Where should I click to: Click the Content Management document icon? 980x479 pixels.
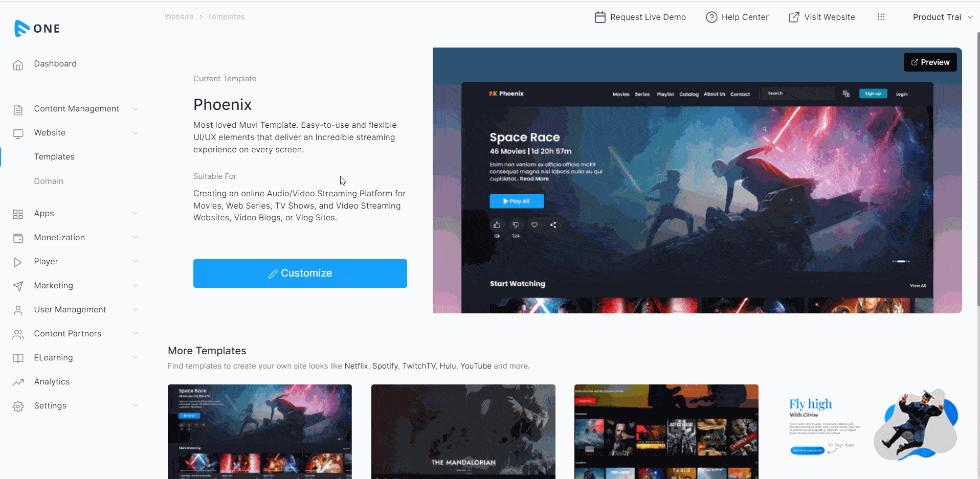pyautogui.click(x=18, y=109)
